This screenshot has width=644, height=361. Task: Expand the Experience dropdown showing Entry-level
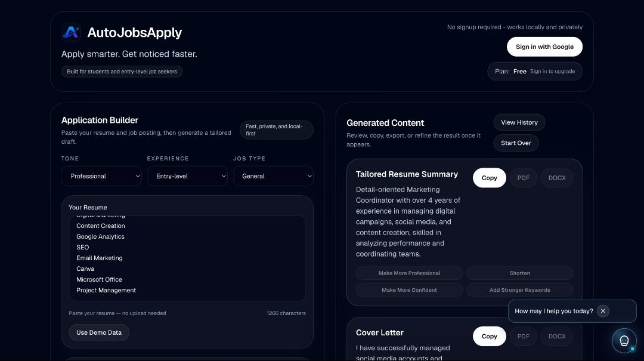[187, 176]
